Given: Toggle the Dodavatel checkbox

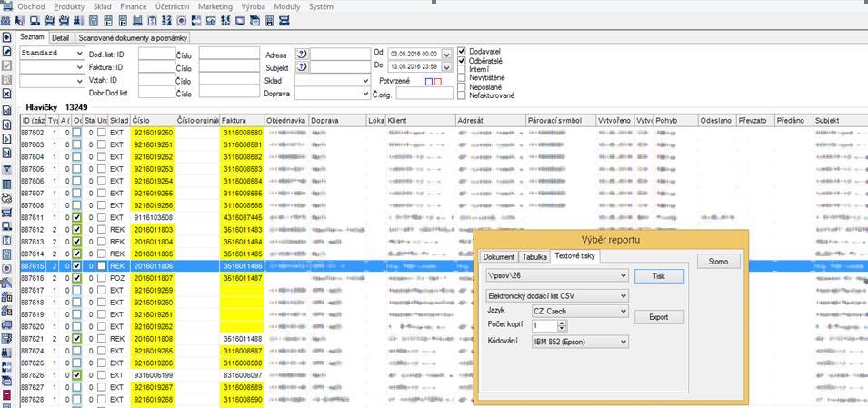Looking at the screenshot, I should pos(462,51).
